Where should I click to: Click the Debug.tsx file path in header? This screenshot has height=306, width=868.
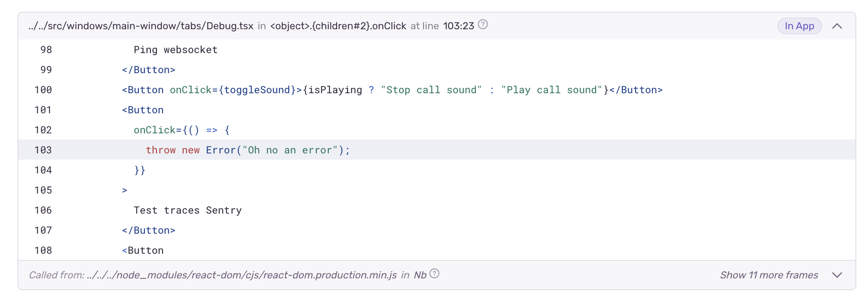pos(141,26)
